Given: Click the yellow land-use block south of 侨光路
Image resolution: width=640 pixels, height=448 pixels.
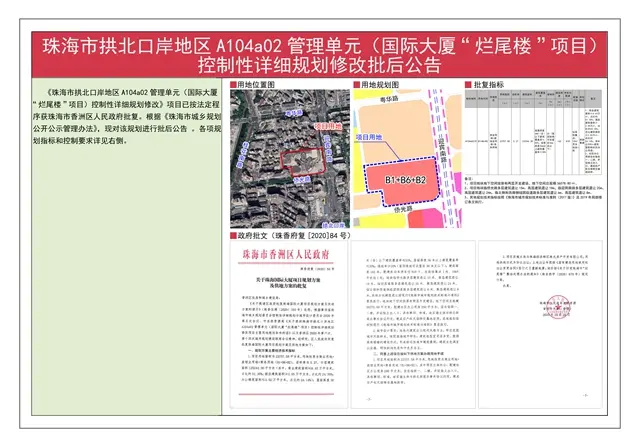Looking at the screenshot, I should coord(383,221).
